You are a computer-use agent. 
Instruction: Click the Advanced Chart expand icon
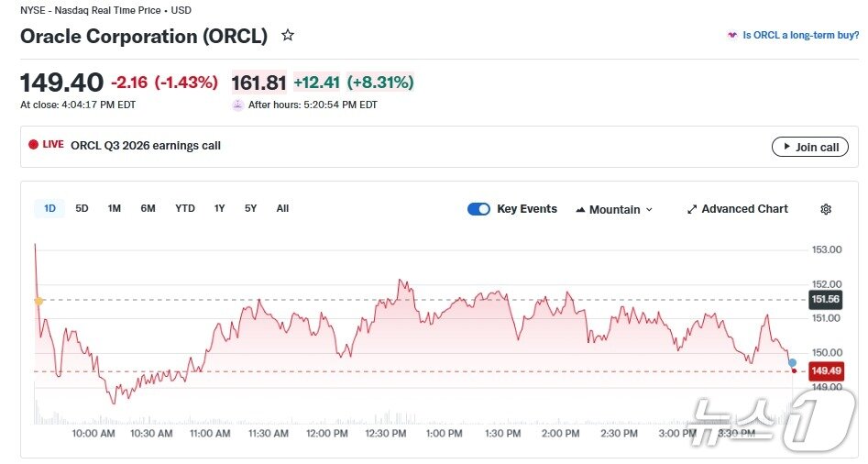click(692, 209)
